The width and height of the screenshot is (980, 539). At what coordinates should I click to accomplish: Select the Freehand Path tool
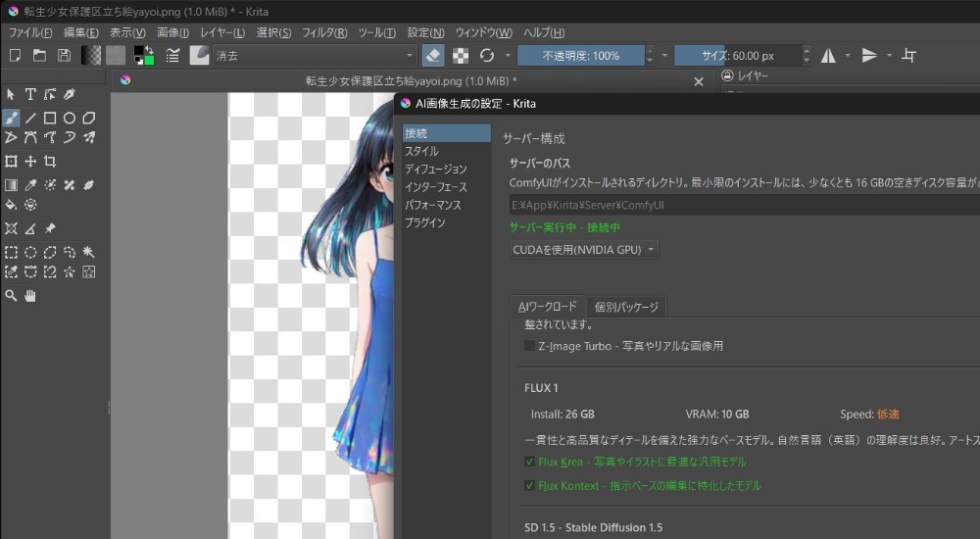(x=50, y=137)
